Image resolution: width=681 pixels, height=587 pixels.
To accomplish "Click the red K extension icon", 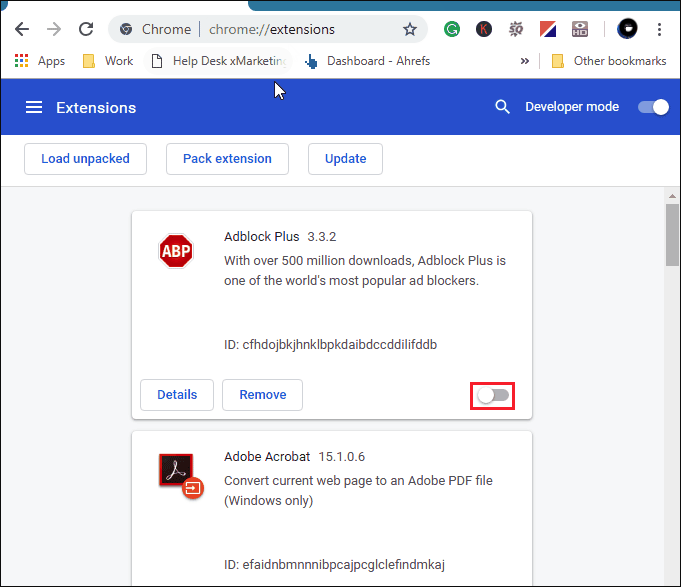I will (x=484, y=30).
